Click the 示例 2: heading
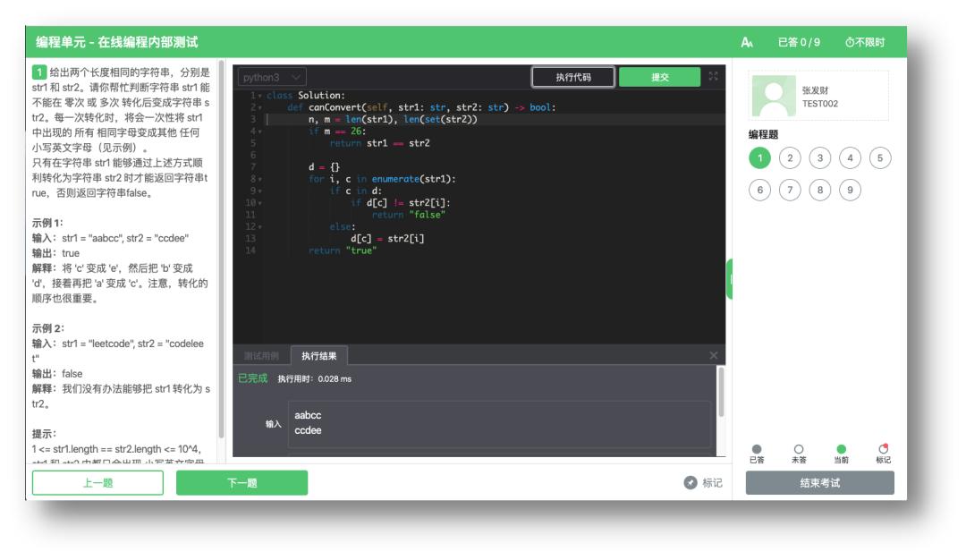The image size is (966, 560). 48,328
